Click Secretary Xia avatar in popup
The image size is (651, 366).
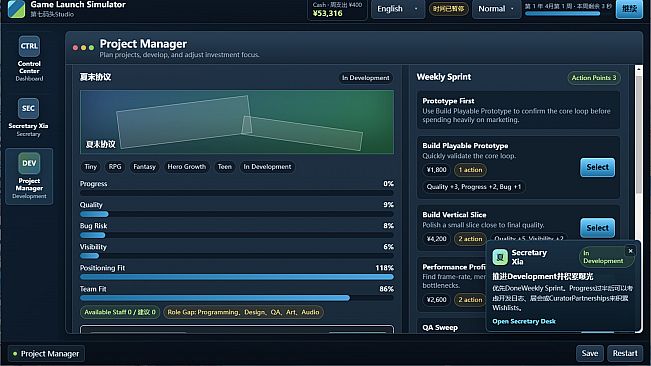[x=500, y=257]
